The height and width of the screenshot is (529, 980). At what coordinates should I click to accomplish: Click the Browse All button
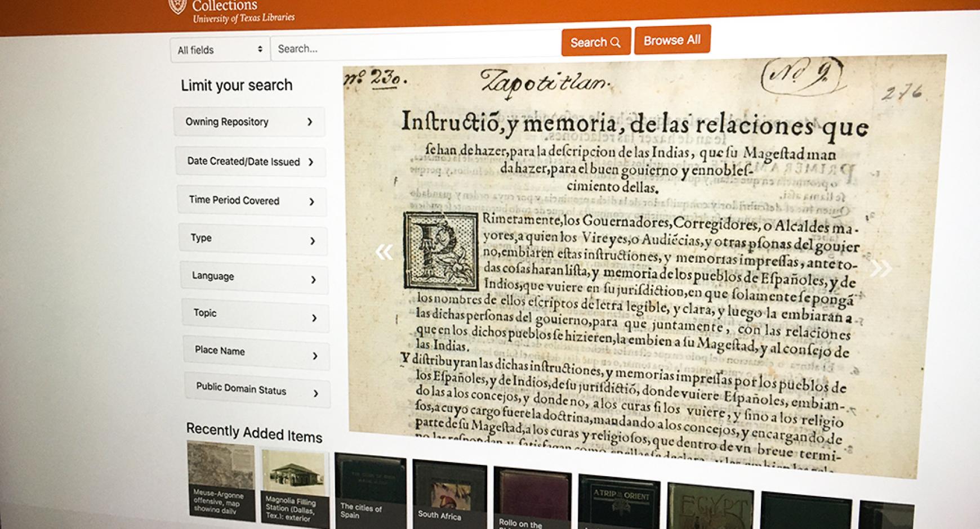[672, 40]
